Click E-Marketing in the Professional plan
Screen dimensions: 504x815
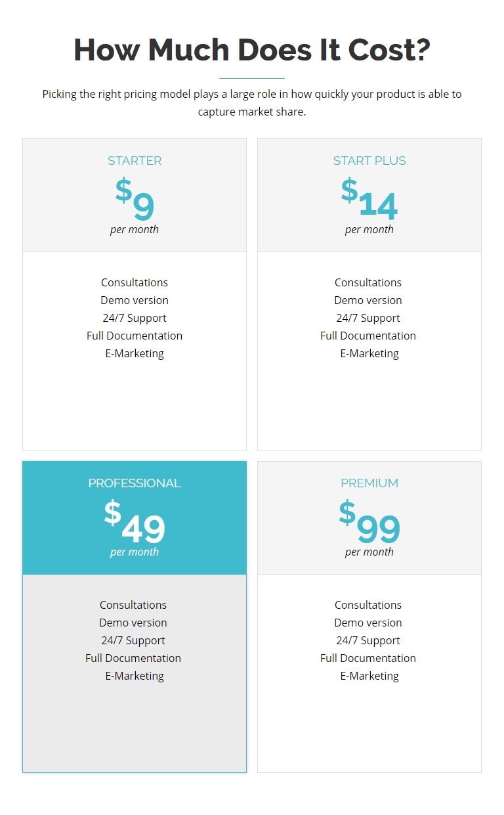click(135, 676)
